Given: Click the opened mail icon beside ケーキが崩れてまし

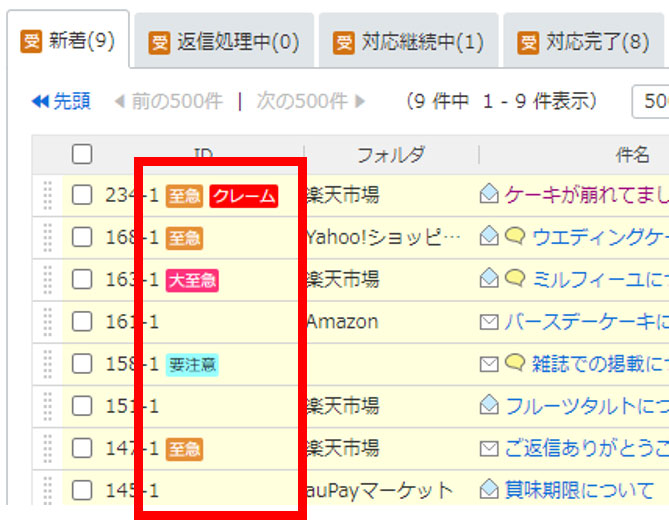Looking at the screenshot, I should 489,193.
